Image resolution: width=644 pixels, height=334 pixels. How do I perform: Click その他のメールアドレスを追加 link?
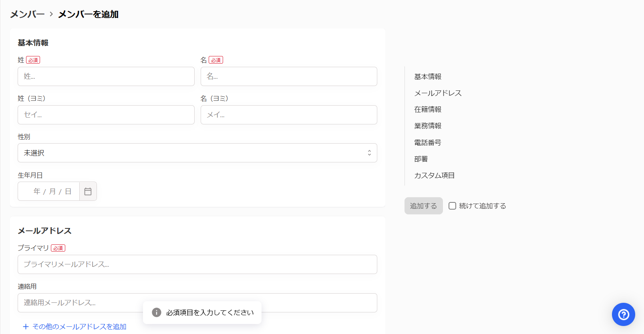[x=79, y=327]
